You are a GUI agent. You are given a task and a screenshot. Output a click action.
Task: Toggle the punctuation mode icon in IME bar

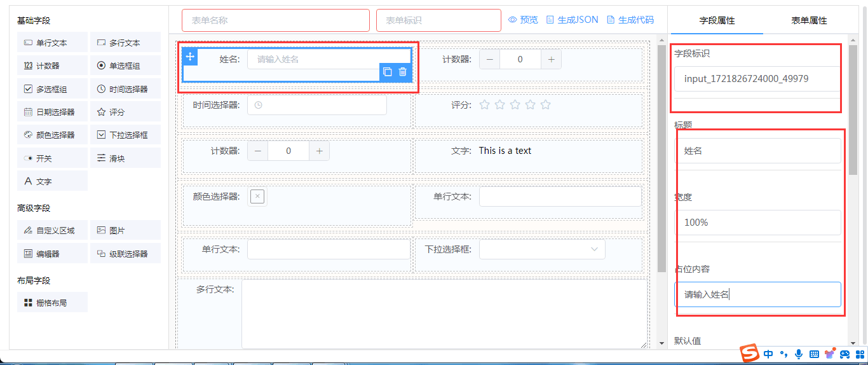(783, 354)
